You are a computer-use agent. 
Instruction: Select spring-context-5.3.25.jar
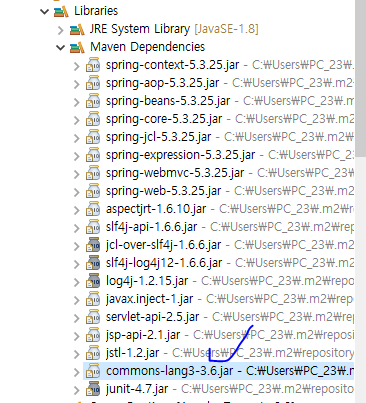pyautogui.click(x=173, y=65)
